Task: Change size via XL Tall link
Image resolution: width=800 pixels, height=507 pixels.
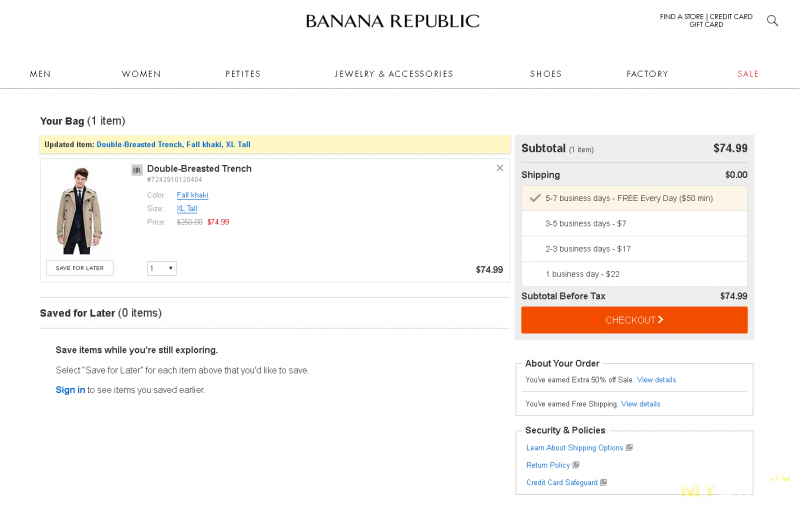Action: [187, 208]
